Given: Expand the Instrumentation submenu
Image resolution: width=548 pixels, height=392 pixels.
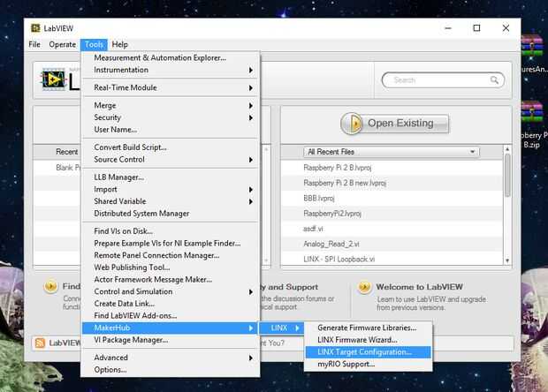Looking at the screenshot, I should tap(171, 70).
